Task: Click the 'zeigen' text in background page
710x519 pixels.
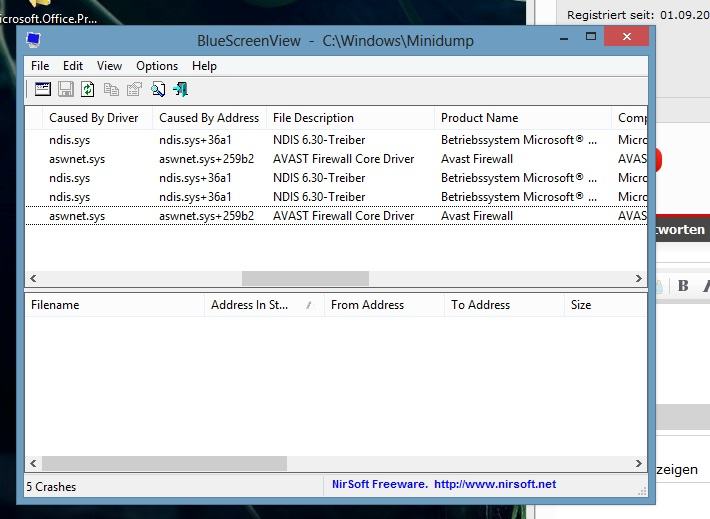Action: tap(677, 469)
